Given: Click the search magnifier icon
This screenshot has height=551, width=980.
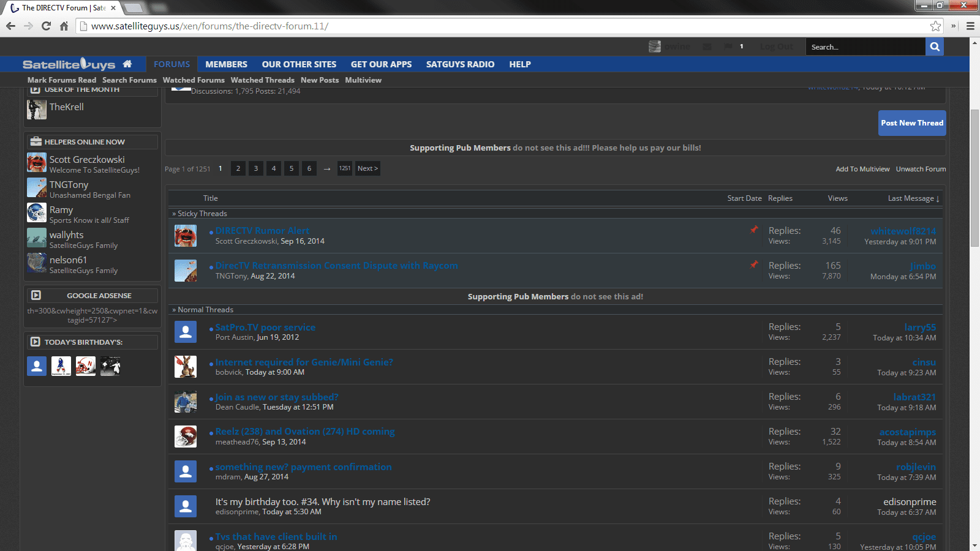Looking at the screenshot, I should pyautogui.click(x=934, y=47).
